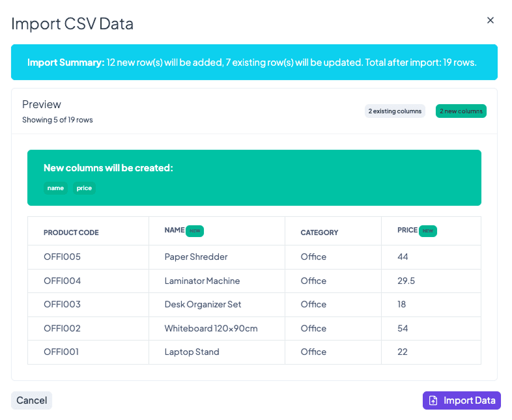Click the '2 new columns' badge

click(x=461, y=111)
